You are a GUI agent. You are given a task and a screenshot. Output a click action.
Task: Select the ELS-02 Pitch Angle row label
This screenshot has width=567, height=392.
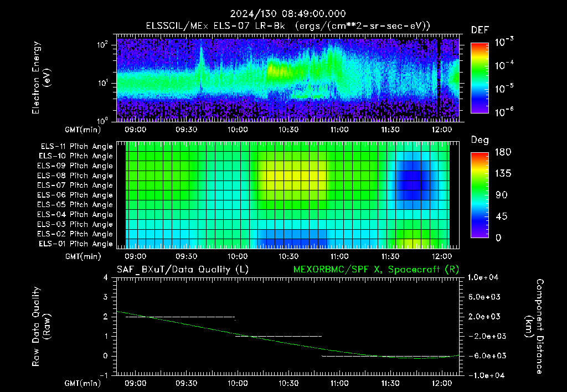click(75, 234)
